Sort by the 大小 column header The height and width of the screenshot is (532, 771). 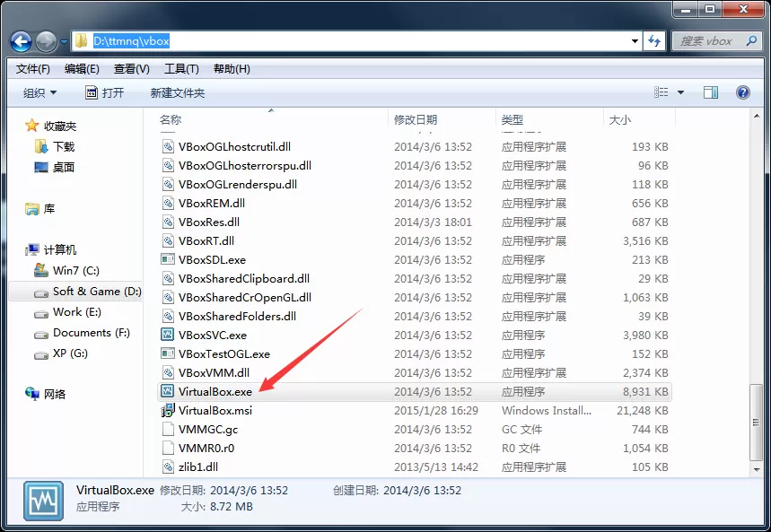pos(620,119)
